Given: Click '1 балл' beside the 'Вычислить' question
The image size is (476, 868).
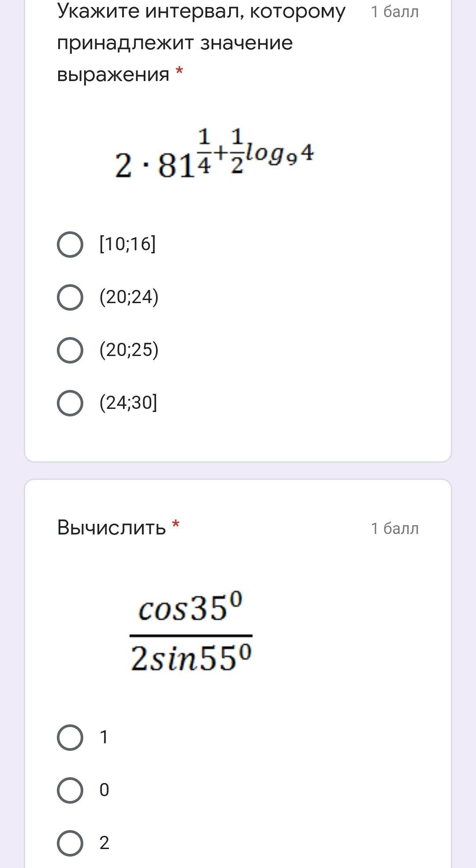Looking at the screenshot, I should point(394,528).
